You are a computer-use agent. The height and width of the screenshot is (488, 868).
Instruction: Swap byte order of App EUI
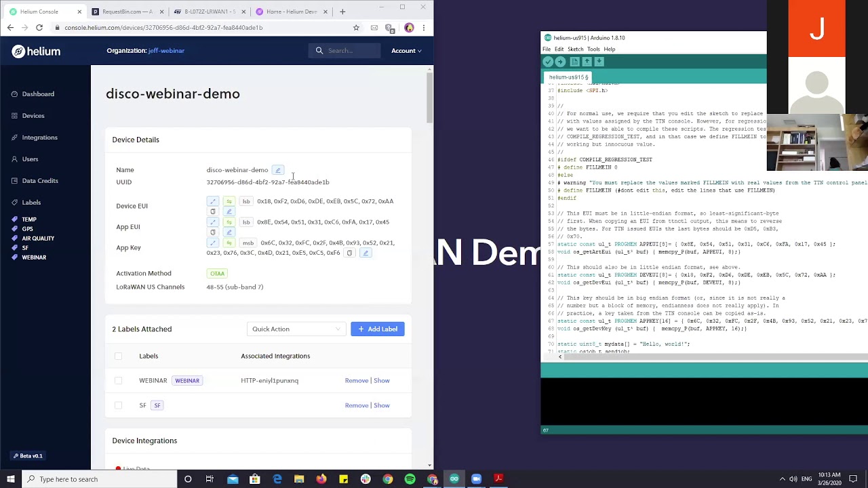pyautogui.click(x=229, y=222)
